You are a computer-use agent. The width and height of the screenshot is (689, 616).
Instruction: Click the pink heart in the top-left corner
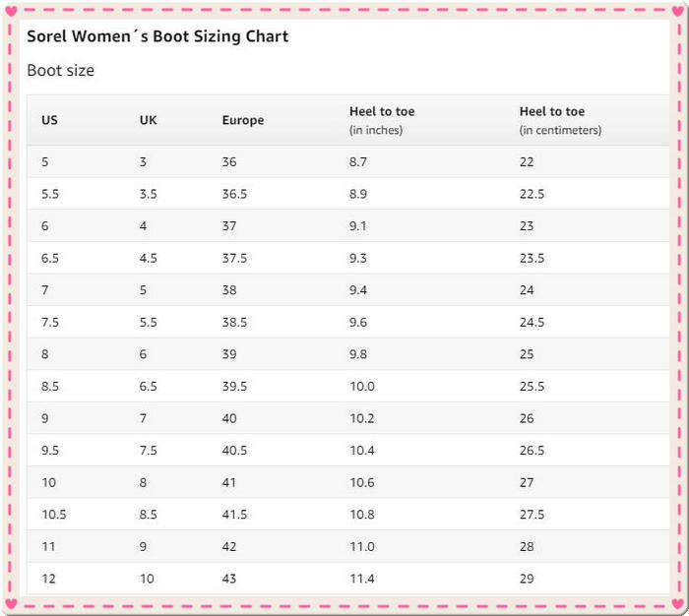tap(11, 12)
